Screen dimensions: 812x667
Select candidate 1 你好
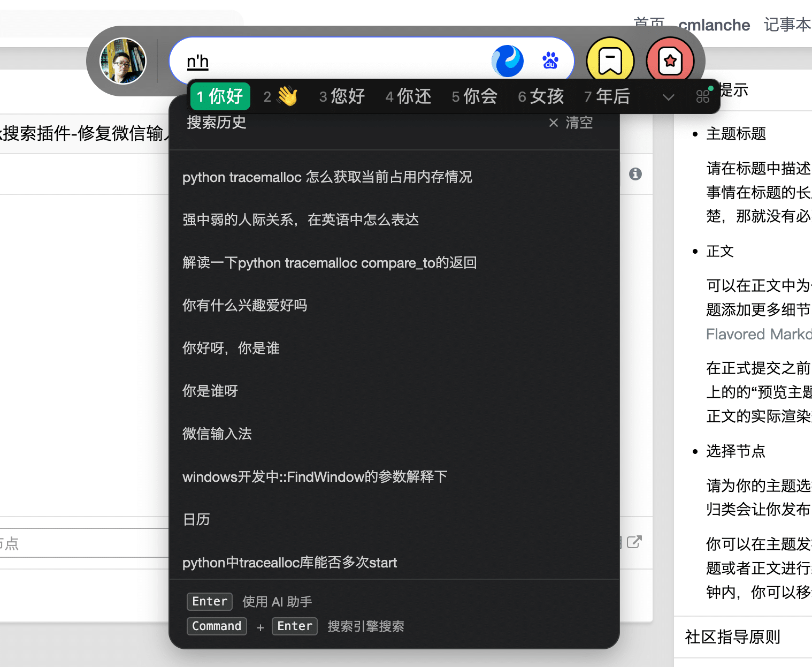219,96
